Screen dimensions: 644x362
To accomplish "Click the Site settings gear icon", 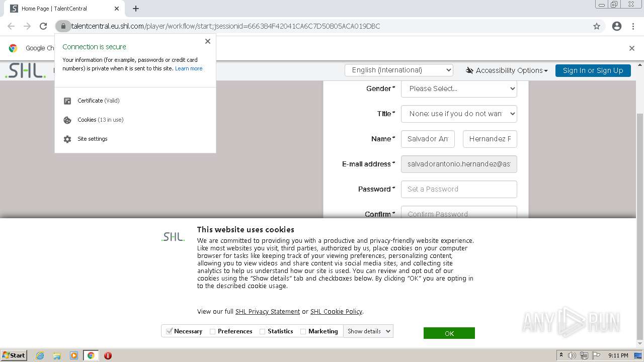I will click(67, 139).
